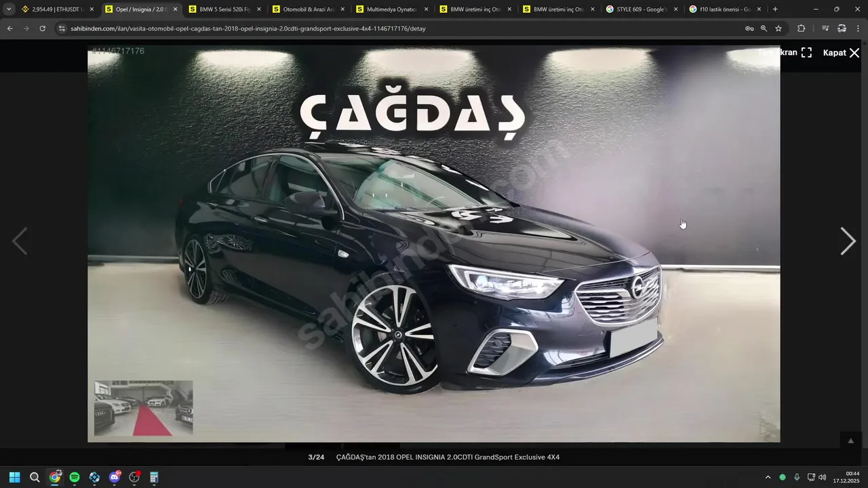The height and width of the screenshot is (488, 868).
Task: Show the next listing photo
Action: [x=848, y=241]
